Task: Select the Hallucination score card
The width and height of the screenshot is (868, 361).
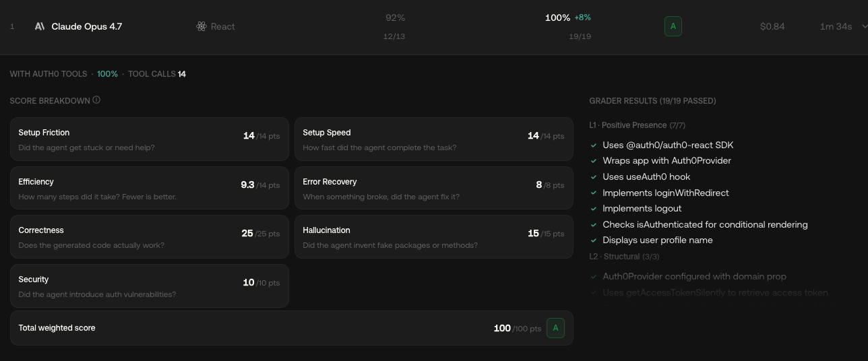Action: click(x=434, y=237)
